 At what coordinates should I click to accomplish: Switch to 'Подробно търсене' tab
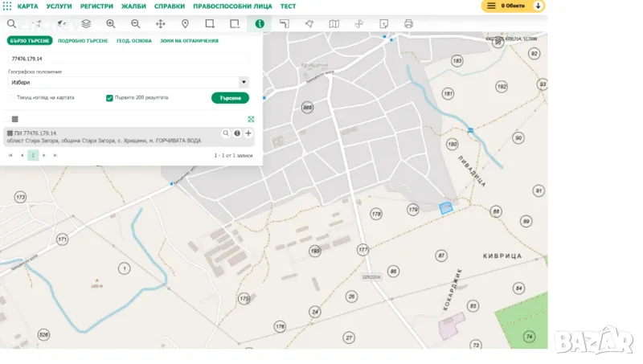click(83, 40)
